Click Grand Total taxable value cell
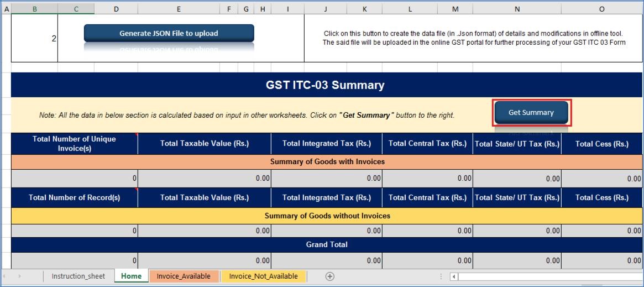The height and width of the screenshot is (287, 644). click(205, 260)
